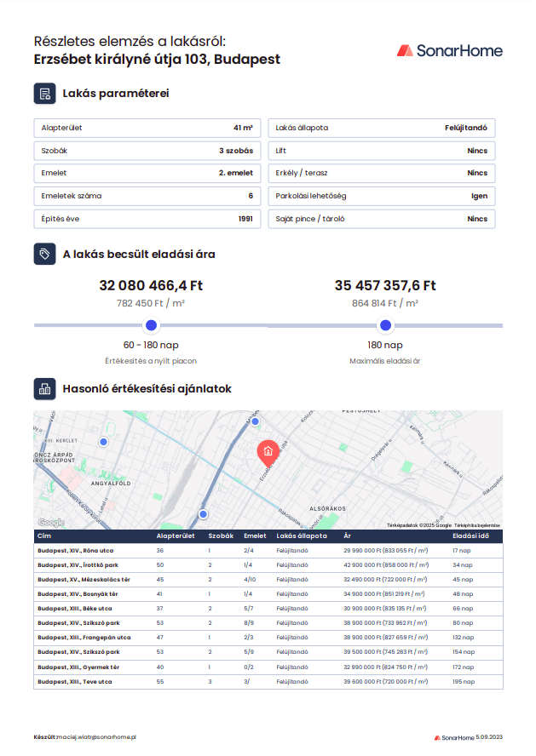Screen dimensions: 536x756
Task: Click the Ár column header in table
Action: pyautogui.click(x=347, y=536)
